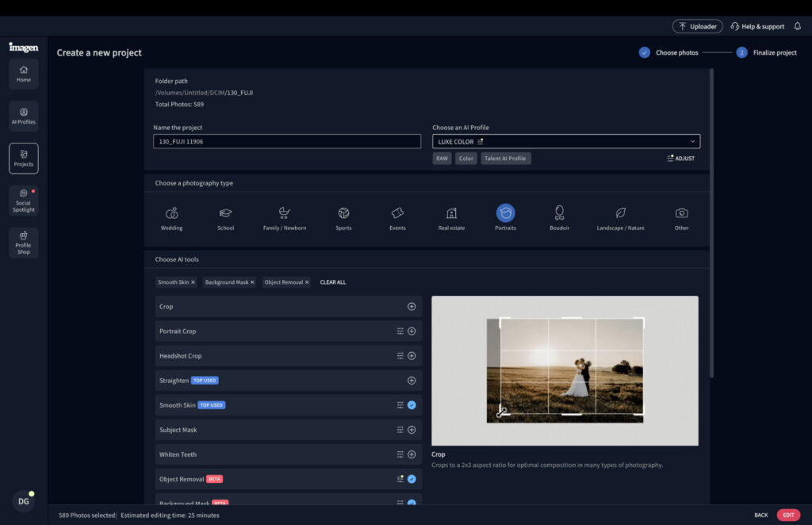Click CLEAR ALL to remove selected tools
This screenshot has height=525, width=812.
pyautogui.click(x=332, y=282)
